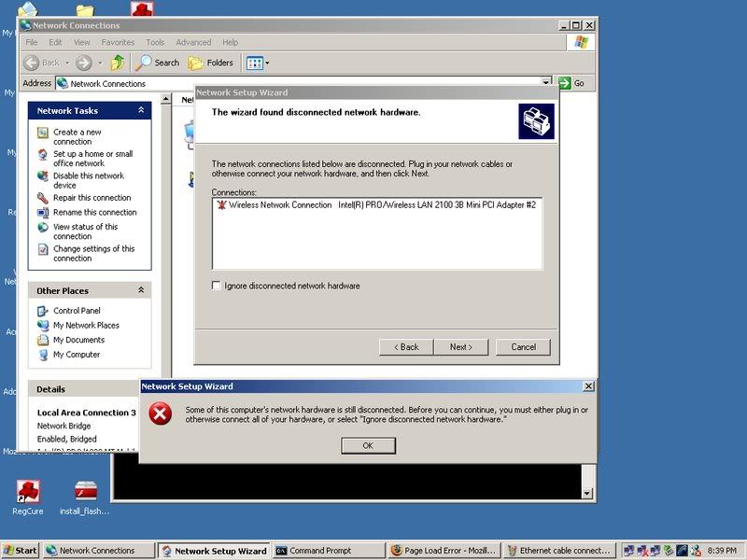Open the Folders toolbar button

pyautogui.click(x=210, y=63)
